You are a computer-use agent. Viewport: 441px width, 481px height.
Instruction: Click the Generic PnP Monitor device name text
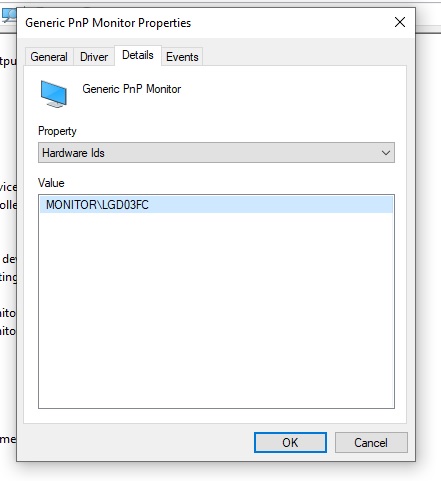(132, 89)
